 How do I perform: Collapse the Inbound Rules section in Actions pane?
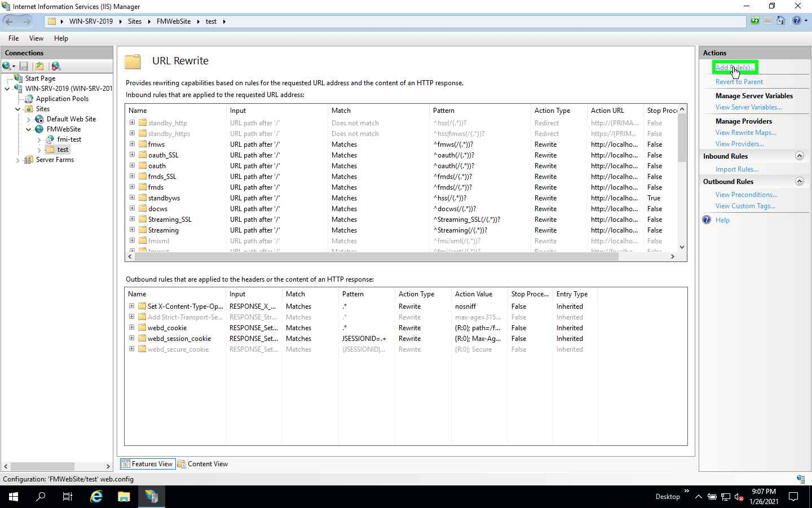pyautogui.click(x=800, y=156)
